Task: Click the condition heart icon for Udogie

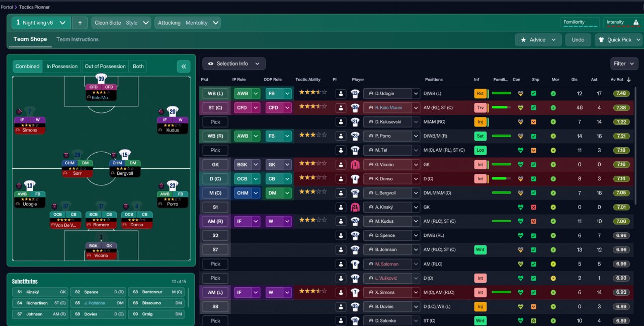Action: point(520,93)
